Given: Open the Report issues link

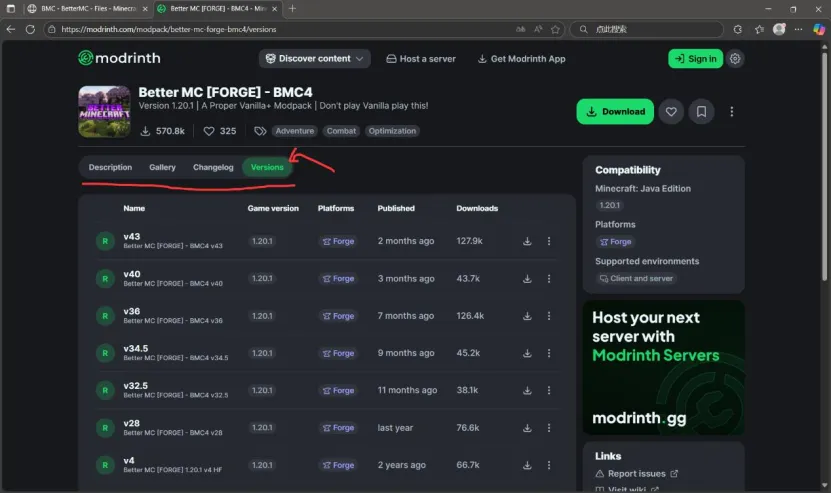Looking at the screenshot, I should pos(636,474).
